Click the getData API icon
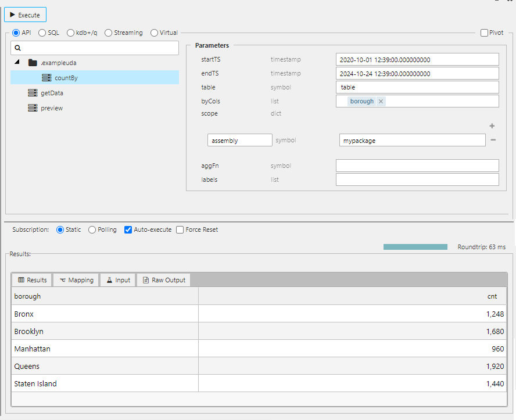516x420 pixels. click(x=33, y=92)
